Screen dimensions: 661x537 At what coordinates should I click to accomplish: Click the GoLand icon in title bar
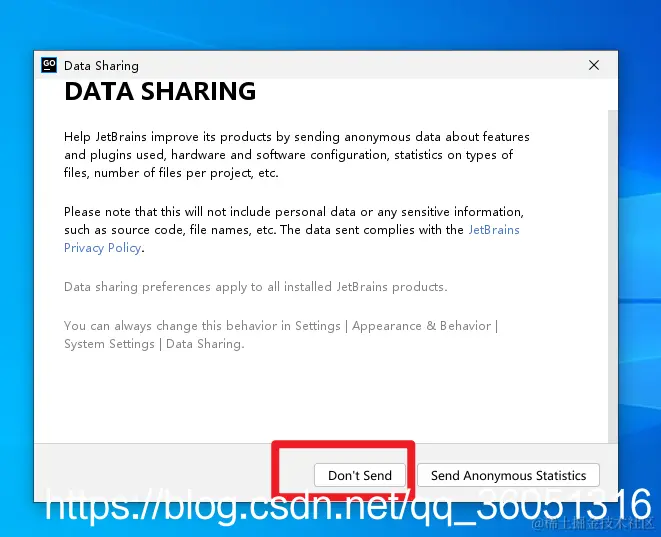point(49,65)
